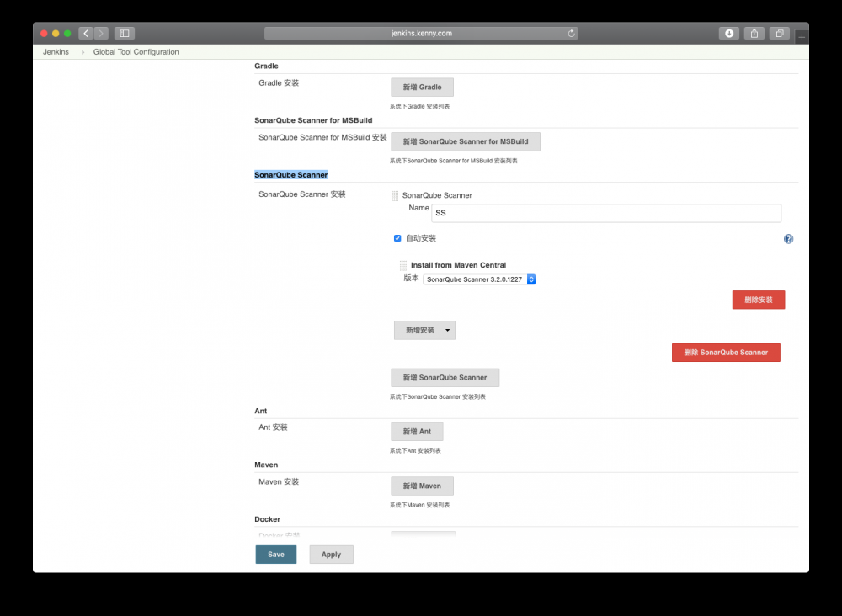842x616 pixels.
Task: Navigate to the Jenkins breadcrumb link
Action: pyautogui.click(x=55, y=51)
